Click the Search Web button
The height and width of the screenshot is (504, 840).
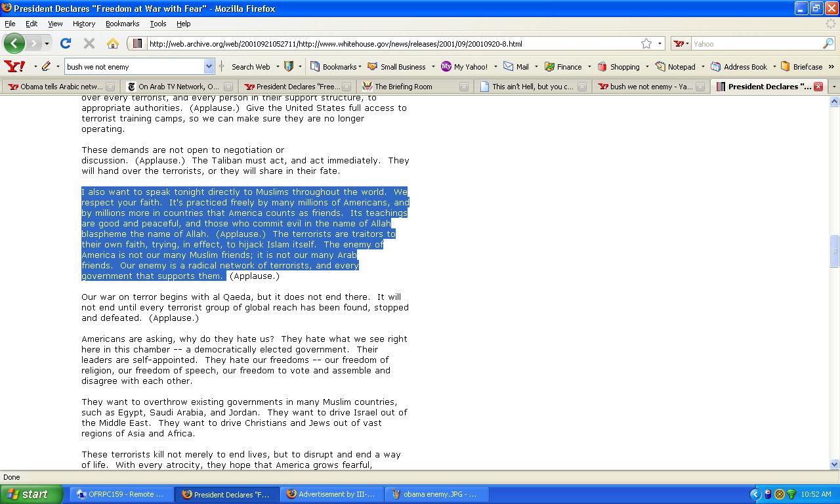click(x=250, y=66)
